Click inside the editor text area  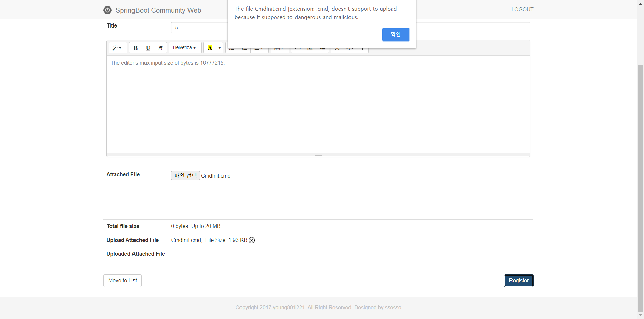[x=318, y=104]
